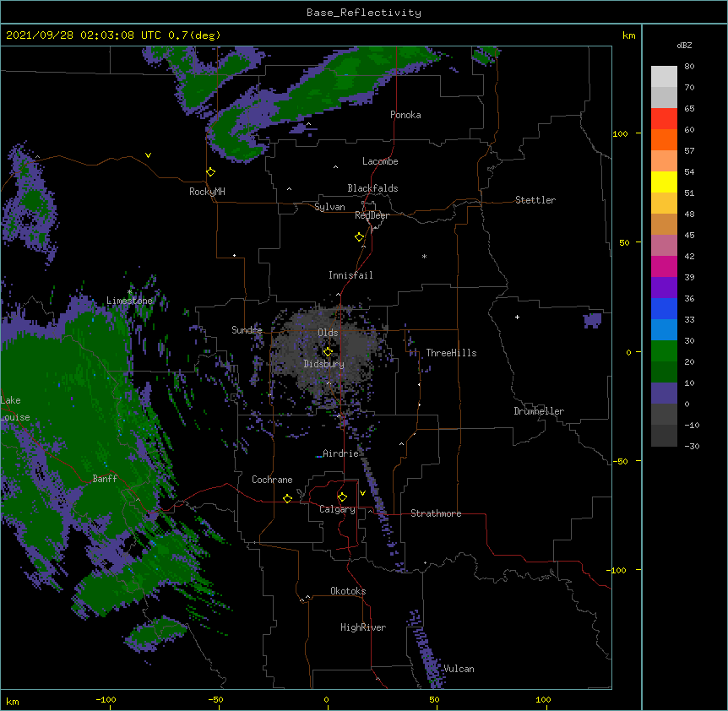728x711 pixels.
Task: Click the white asterisk marker east of Innisfail
Action: coord(424,256)
